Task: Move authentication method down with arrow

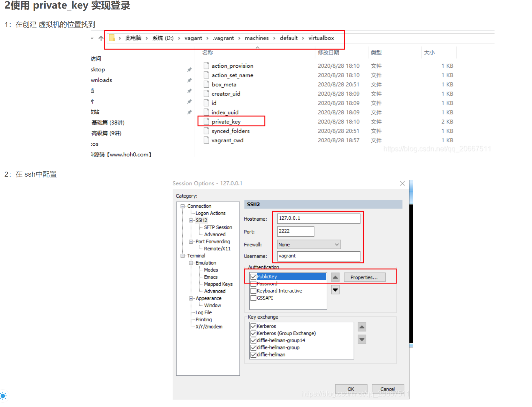Action: (335, 290)
